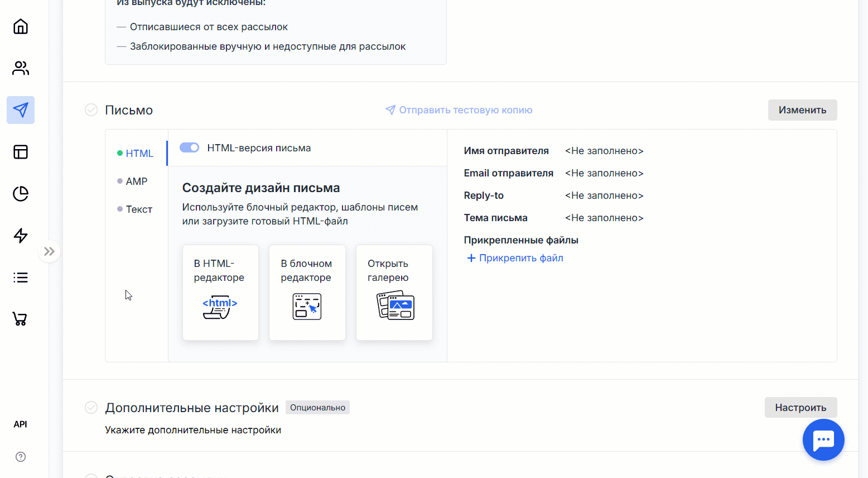The image size is (868, 478).
Task: Open the shopping cart icon
Action: (21, 319)
